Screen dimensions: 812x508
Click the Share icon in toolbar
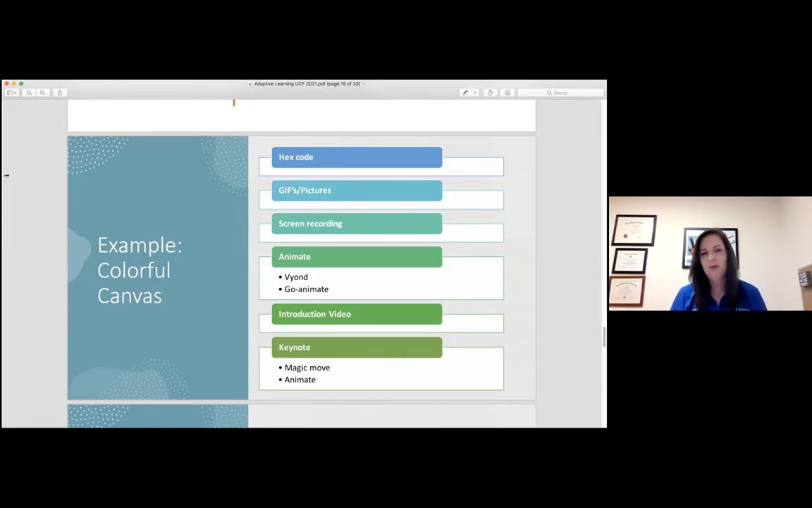coord(60,92)
